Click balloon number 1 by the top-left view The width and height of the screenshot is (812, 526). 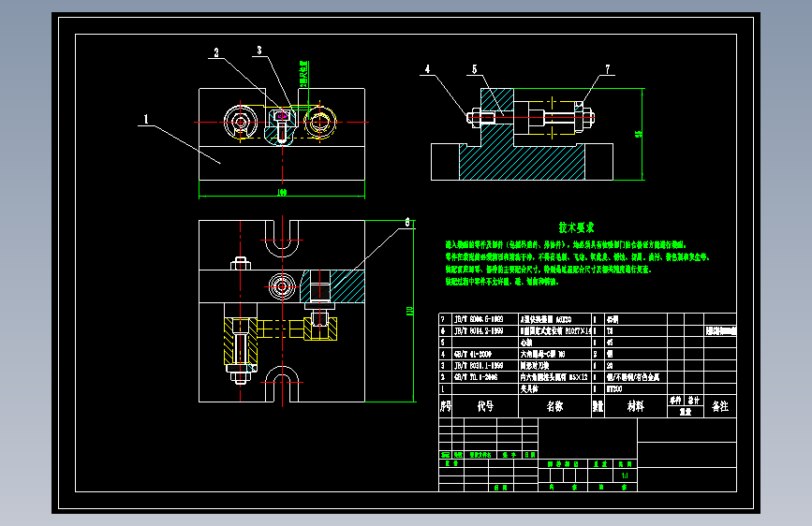(x=146, y=119)
